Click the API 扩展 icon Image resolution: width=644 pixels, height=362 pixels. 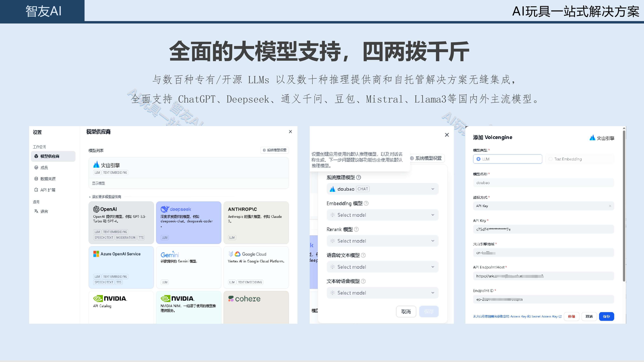(36, 190)
